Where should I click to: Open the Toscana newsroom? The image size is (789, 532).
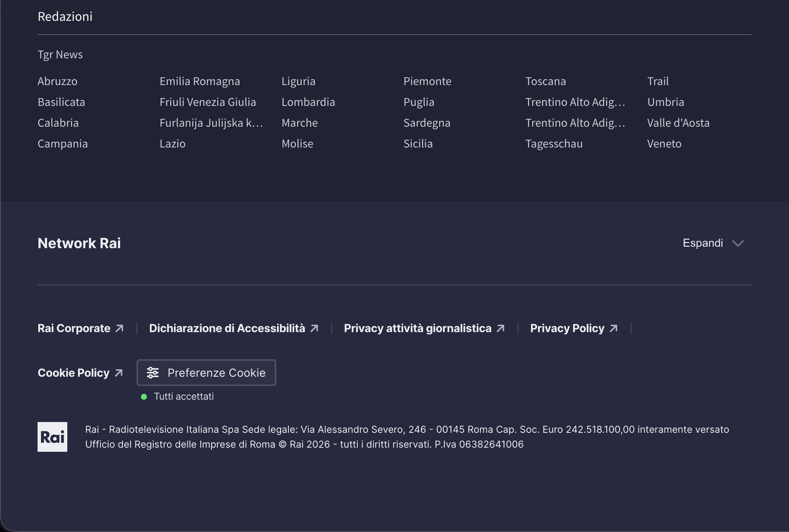545,81
